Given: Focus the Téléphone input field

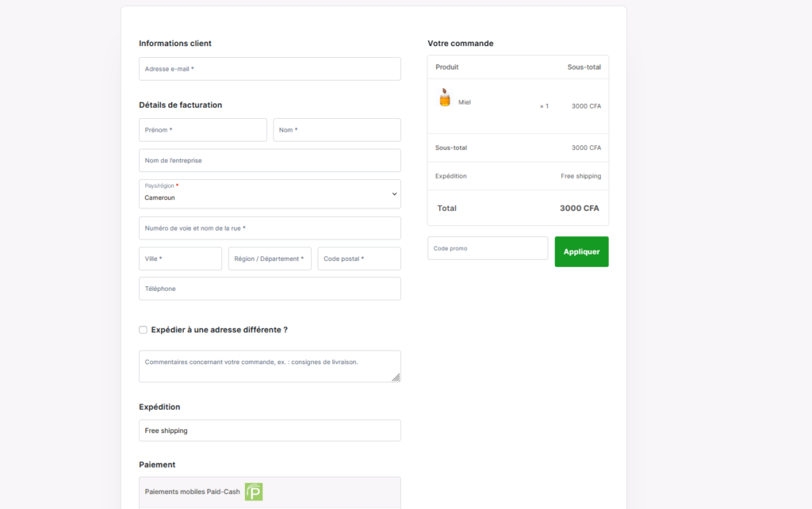Looking at the screenshot, I should (270, 289).
